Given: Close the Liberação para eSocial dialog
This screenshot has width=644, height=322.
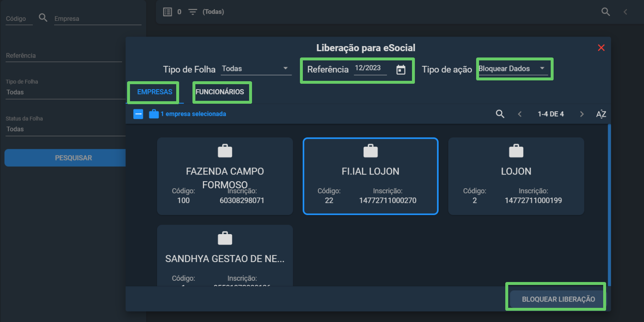Looking at the screenshot, I should (601, 47).
